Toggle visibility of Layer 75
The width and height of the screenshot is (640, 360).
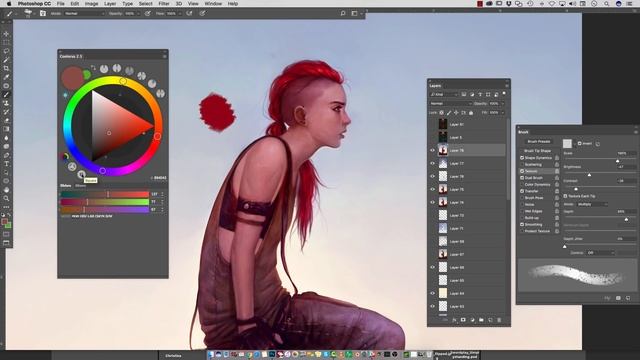432,189
